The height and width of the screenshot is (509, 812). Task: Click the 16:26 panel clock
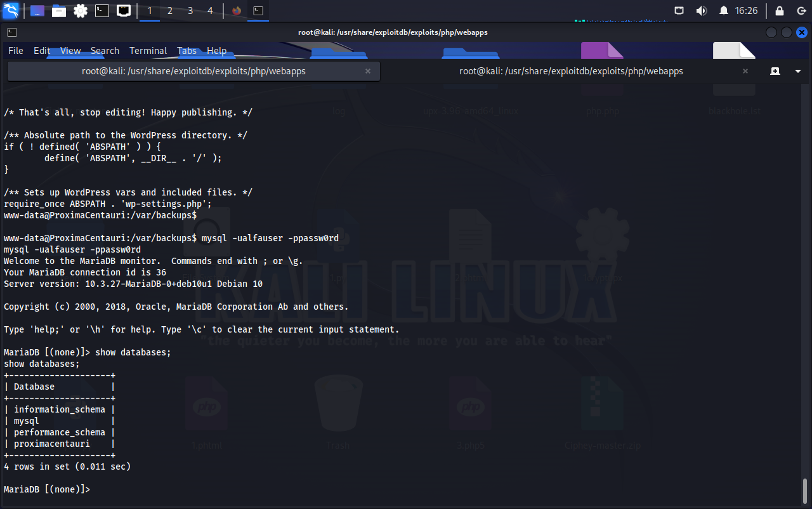(x=747, y=11)
